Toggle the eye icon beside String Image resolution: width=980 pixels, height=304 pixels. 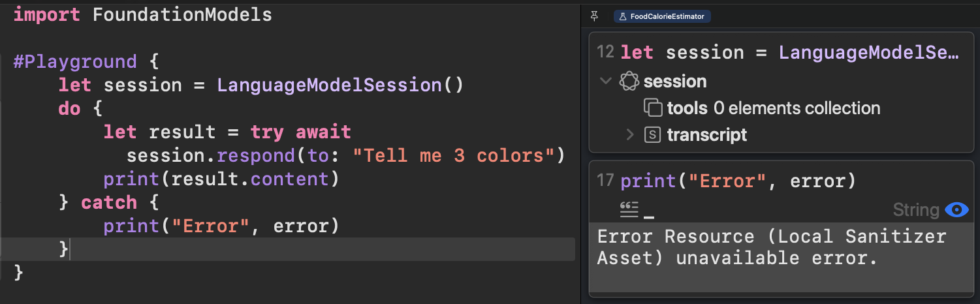point(956,209)
